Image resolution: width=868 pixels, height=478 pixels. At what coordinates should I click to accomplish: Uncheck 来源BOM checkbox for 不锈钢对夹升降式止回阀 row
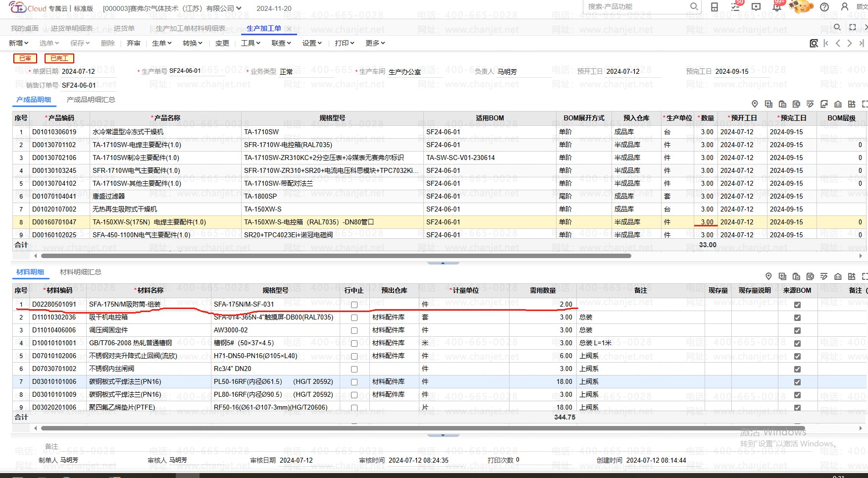pyautogui.click(x=797, y=356)
